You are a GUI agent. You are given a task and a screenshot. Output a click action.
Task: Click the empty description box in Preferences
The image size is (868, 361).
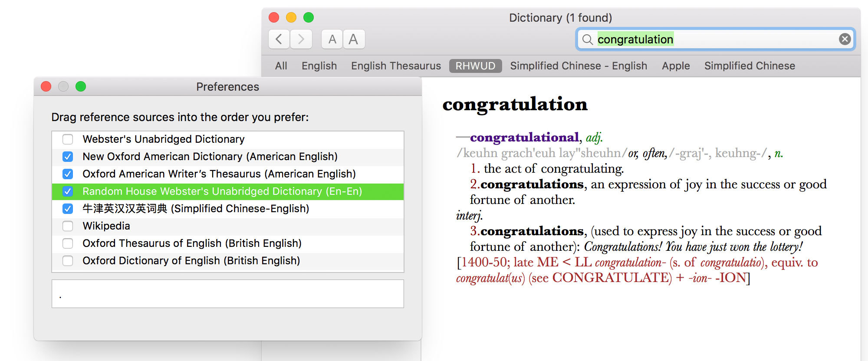click(x=228, y=294)
